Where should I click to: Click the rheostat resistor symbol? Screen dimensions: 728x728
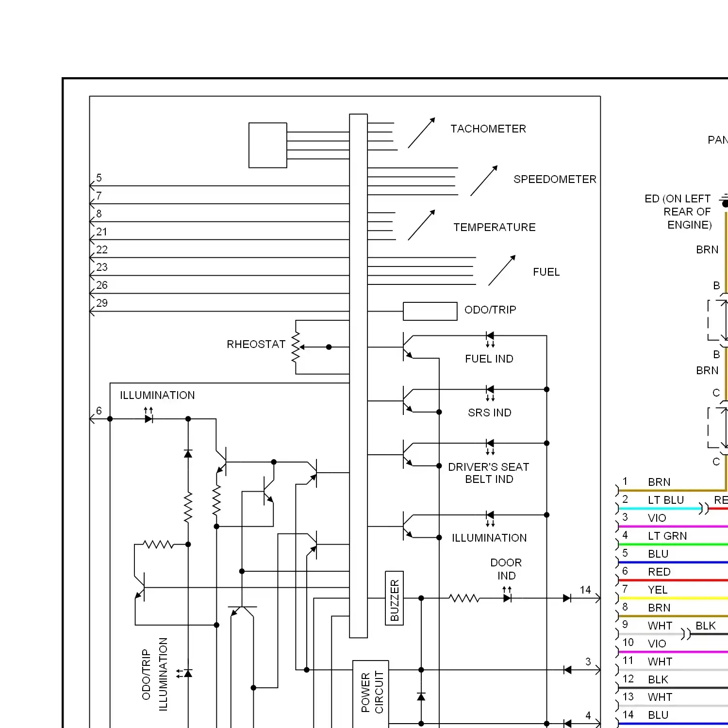(296, 347)
